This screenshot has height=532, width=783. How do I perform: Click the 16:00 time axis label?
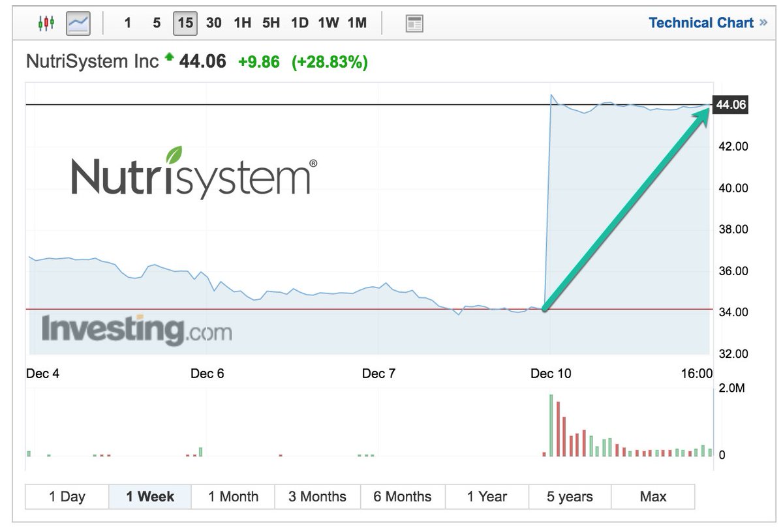click(698, 374)
